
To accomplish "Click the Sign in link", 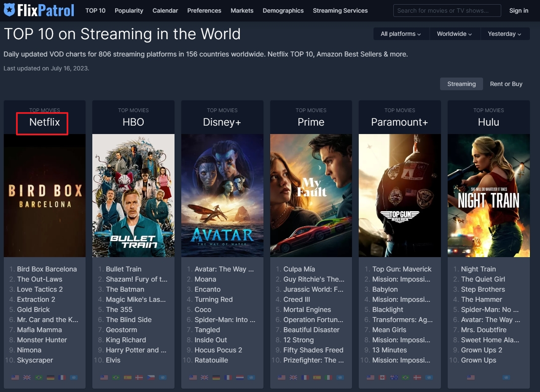I will (x=519, y=11).
